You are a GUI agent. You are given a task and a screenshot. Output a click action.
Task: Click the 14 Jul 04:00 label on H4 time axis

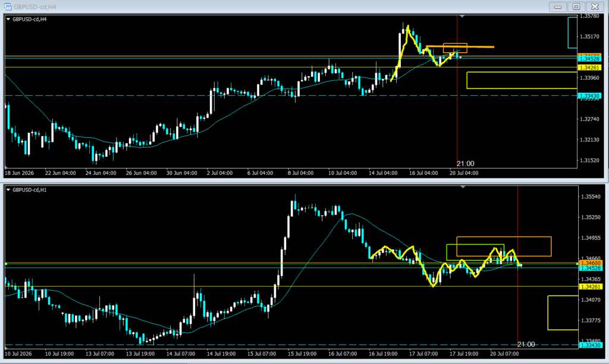click(383, 173)
